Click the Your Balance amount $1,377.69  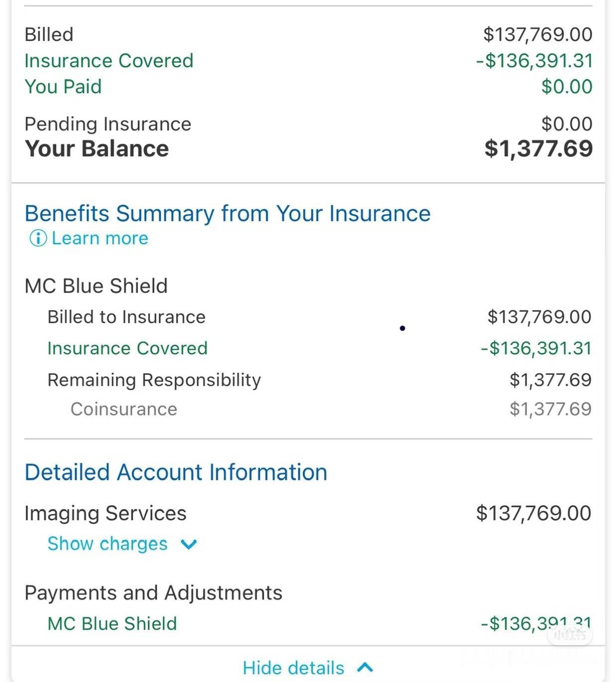coord(538,148)
